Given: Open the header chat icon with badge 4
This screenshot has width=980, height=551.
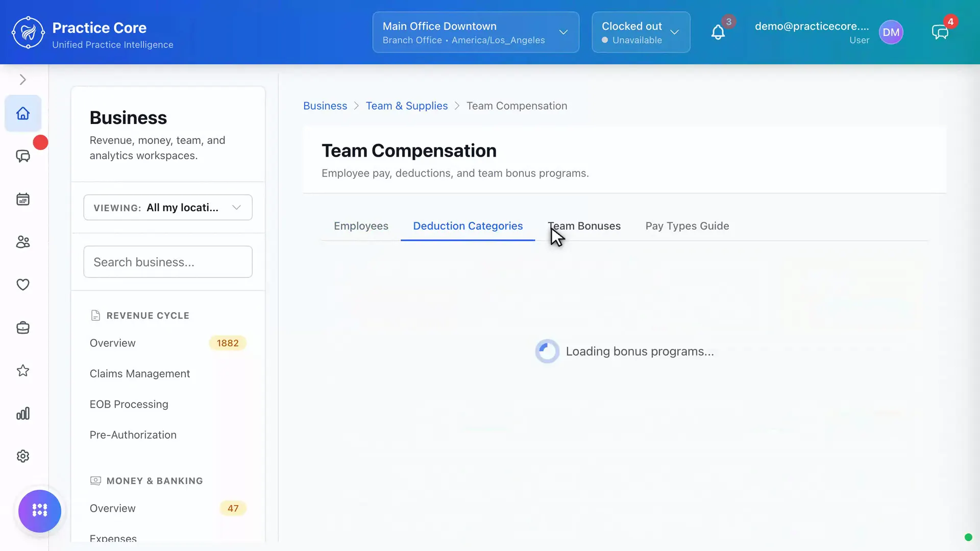Looking at the screenshot, I should pyautogui.click(x=940, y=33).
